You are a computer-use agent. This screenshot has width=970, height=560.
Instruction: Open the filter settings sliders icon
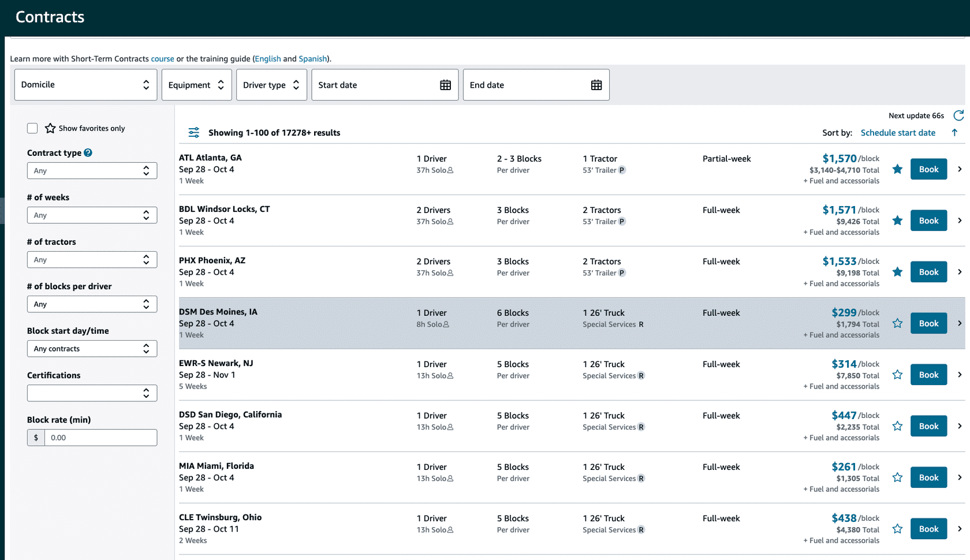point(194,133)
